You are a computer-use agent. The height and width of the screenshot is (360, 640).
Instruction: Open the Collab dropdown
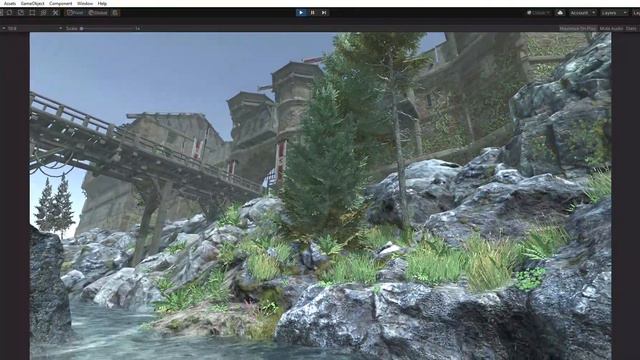click(538, 13)
